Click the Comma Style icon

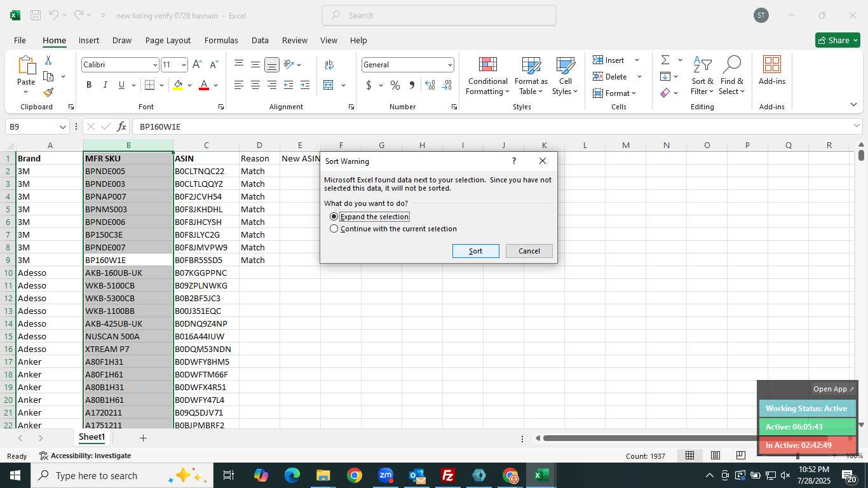[412, 85]
